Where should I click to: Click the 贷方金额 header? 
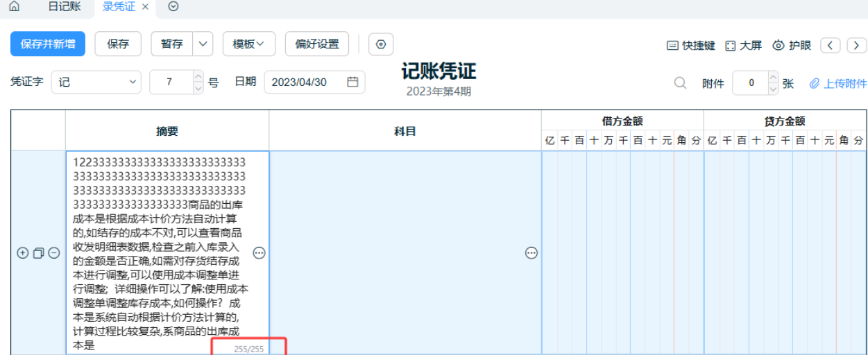click(x=785, y=121)
